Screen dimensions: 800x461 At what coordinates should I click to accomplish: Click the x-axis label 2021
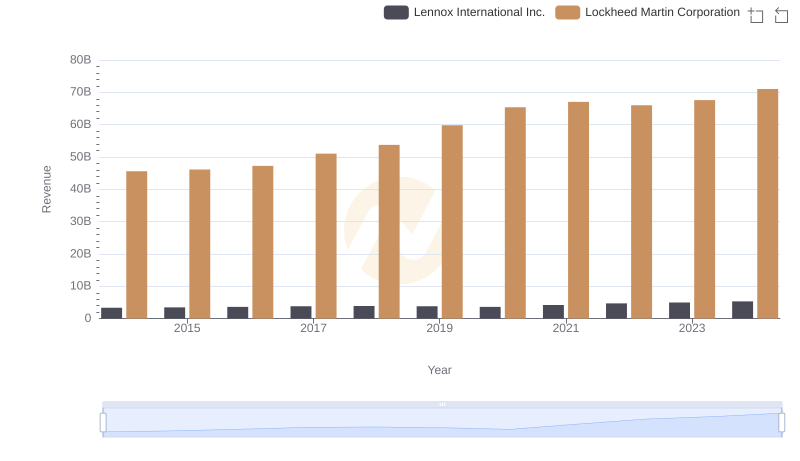click(566, 328)
